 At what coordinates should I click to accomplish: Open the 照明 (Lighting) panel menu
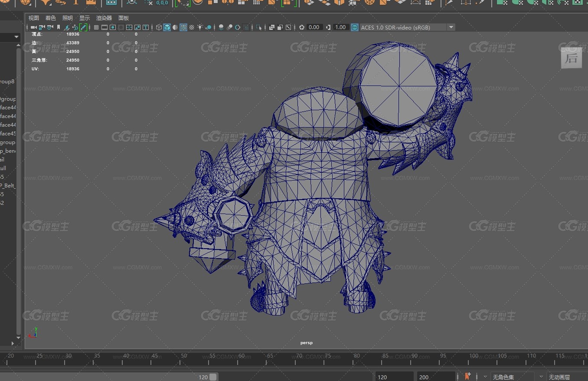[68, 18]
